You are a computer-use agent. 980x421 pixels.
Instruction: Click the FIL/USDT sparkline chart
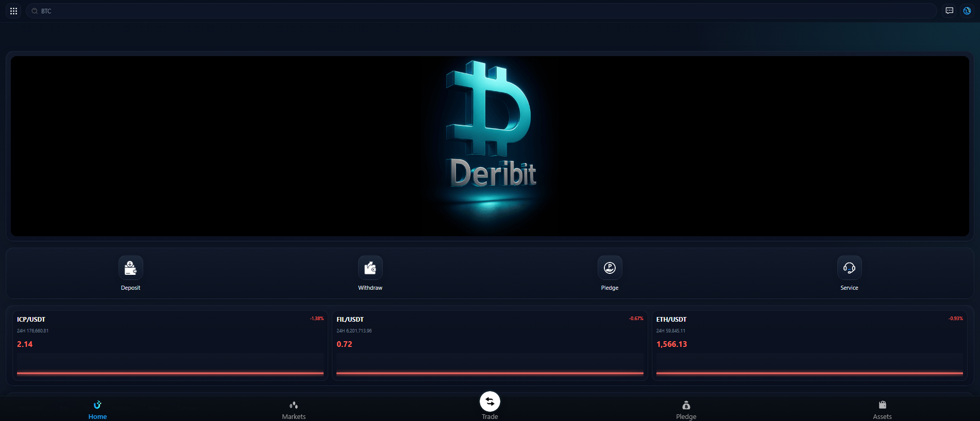point(490,365)
